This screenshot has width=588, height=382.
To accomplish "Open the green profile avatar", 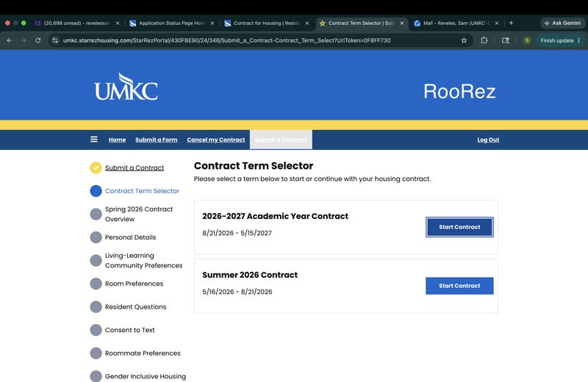I will coord(527,40).
